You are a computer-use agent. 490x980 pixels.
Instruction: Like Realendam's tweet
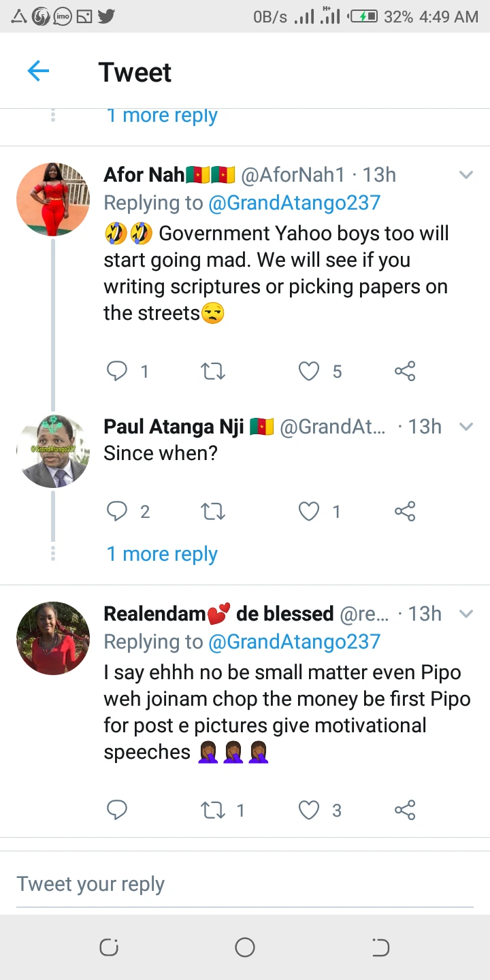click(x=310, y=810)
